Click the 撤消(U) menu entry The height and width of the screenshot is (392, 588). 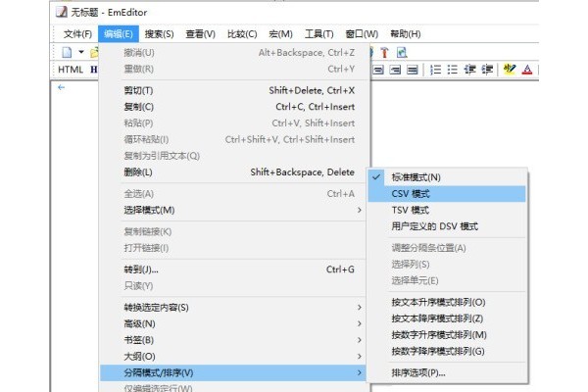[233, 53]
